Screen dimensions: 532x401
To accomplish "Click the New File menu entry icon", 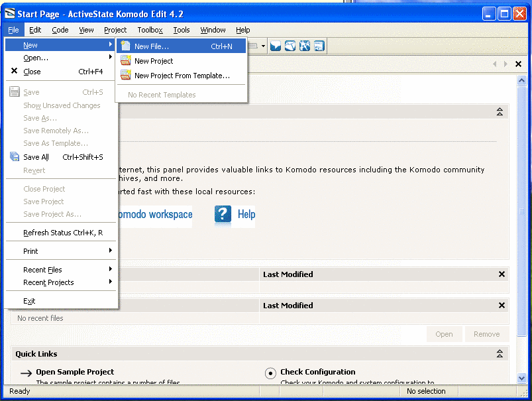I will point(125,46).
